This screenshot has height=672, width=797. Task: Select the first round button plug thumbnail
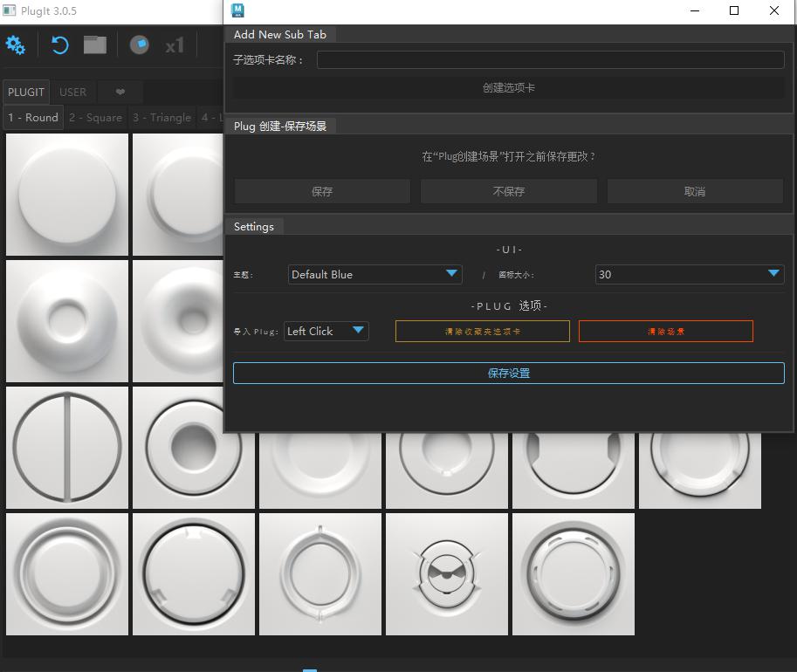pyautogui.click(x=67, y=195)
